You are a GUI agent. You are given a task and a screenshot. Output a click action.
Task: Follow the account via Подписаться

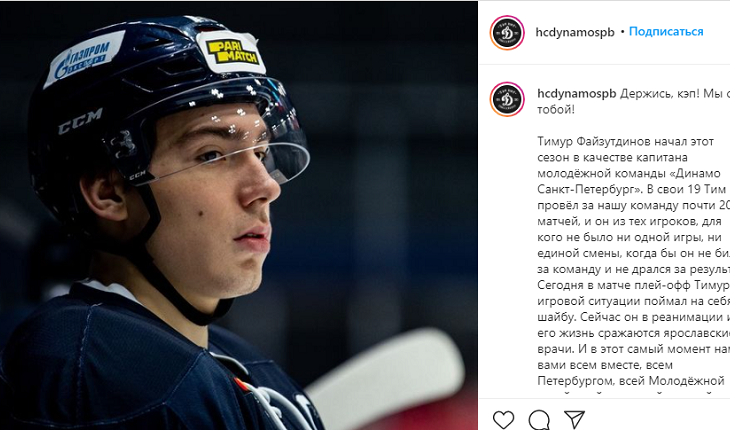coord(666,32)
